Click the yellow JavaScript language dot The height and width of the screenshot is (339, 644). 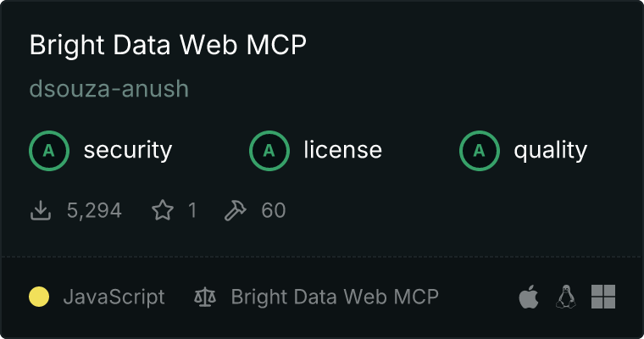point(39,297)
